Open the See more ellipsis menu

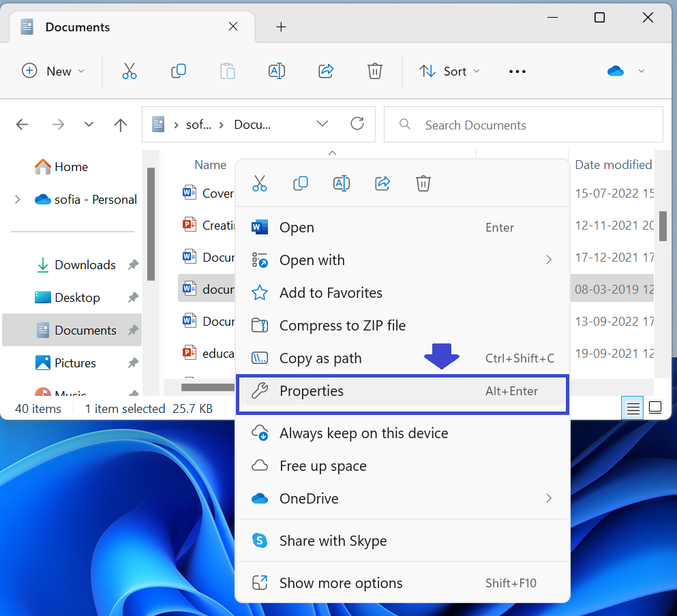[x=517, y=71]
